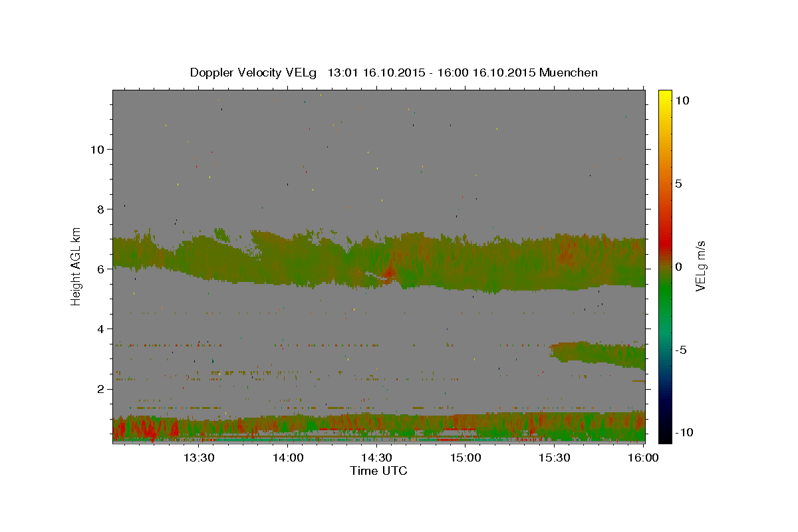Image resolution: width=798 pixels, height=532 pixels.
Task: Click the height tick label 8
Action: coord(101,209)
